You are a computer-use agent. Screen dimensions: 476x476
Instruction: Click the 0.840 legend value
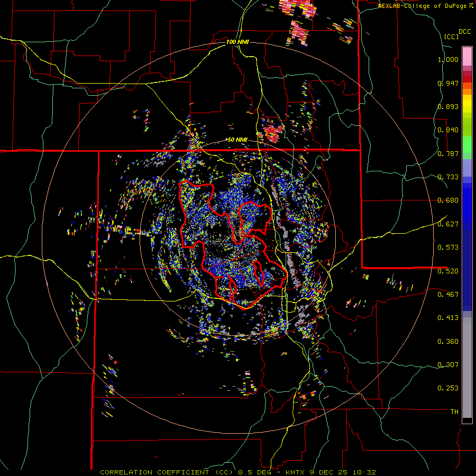click(448, 130)
